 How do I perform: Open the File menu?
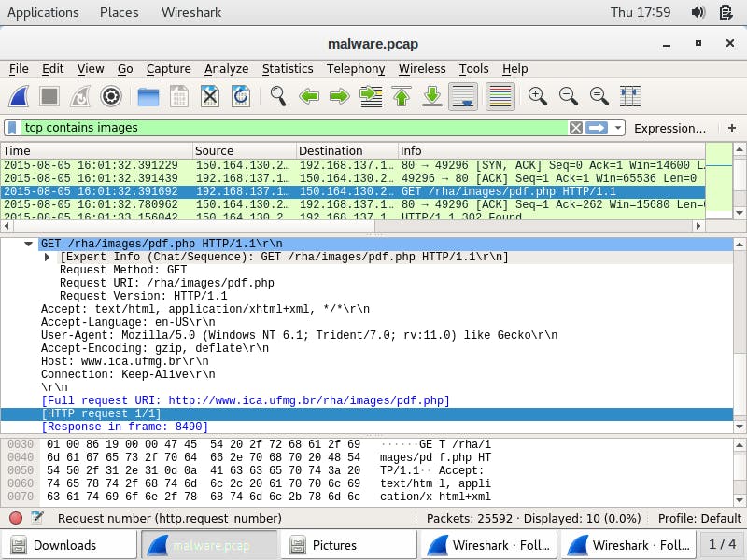click(19, 68)
